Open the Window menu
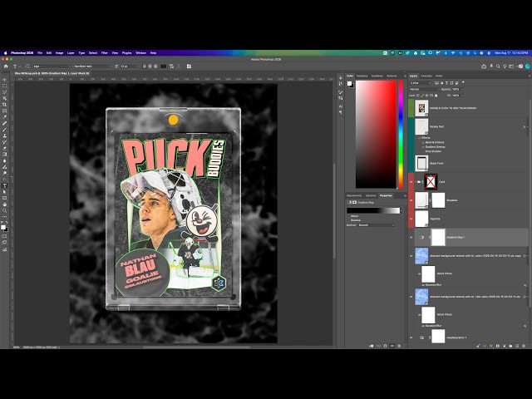The height and width of the screenshot is (399, 532). 140,53
